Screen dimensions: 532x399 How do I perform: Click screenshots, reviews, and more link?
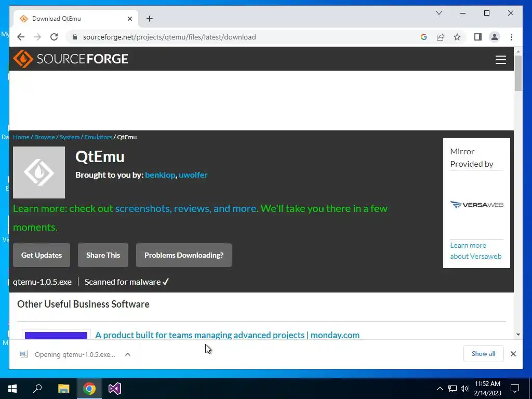coord(186,208)
